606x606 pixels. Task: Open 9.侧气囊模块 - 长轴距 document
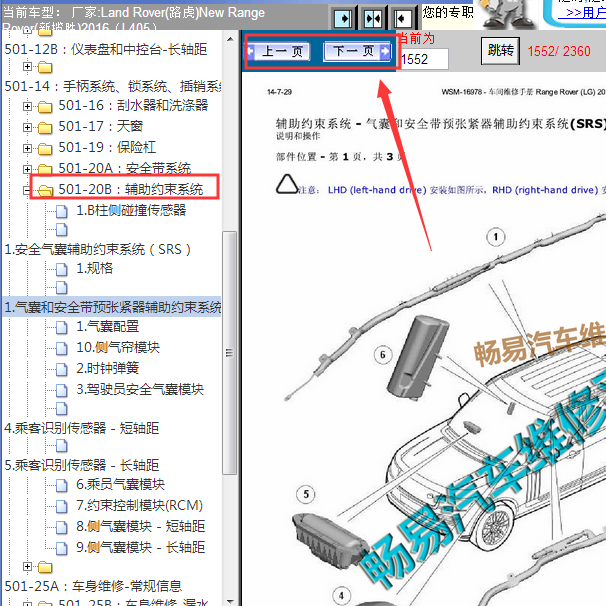point(141,547)
